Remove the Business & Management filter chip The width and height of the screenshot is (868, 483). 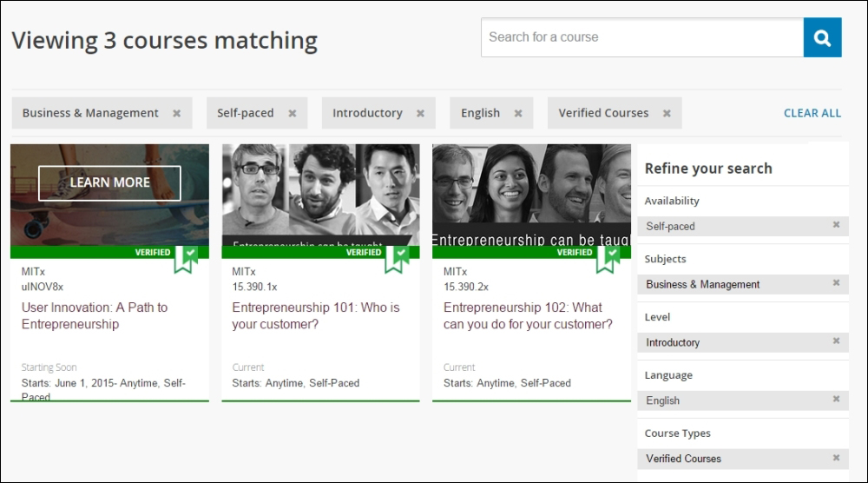coord(176,113)
